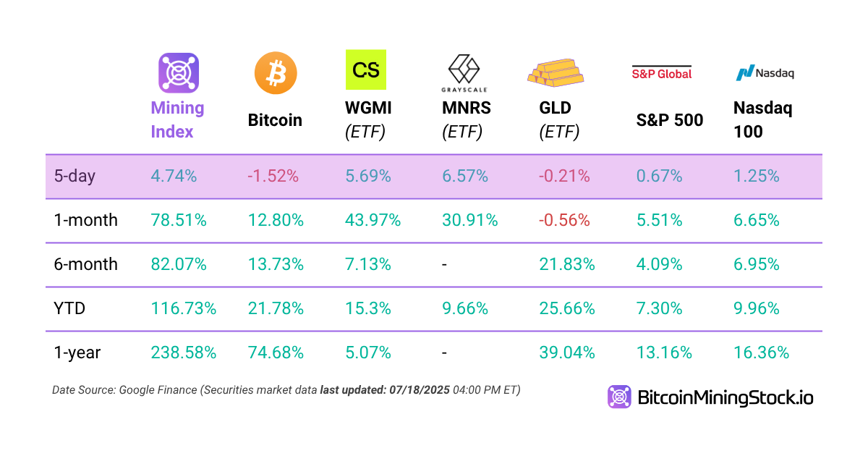Click the BitcoinMiningStock.io footer logo icon

coord(619,397)
